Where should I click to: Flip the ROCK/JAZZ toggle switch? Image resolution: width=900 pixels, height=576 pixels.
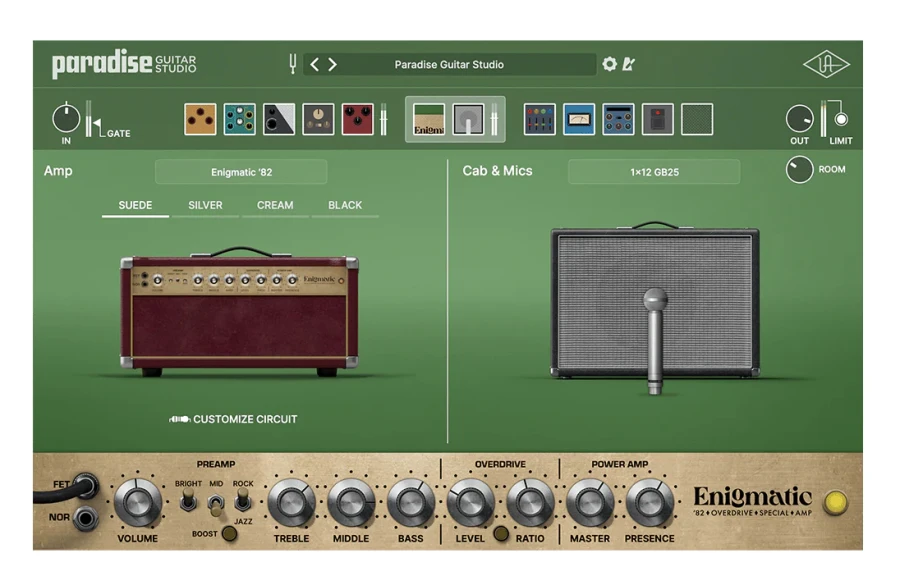[243, 500]
